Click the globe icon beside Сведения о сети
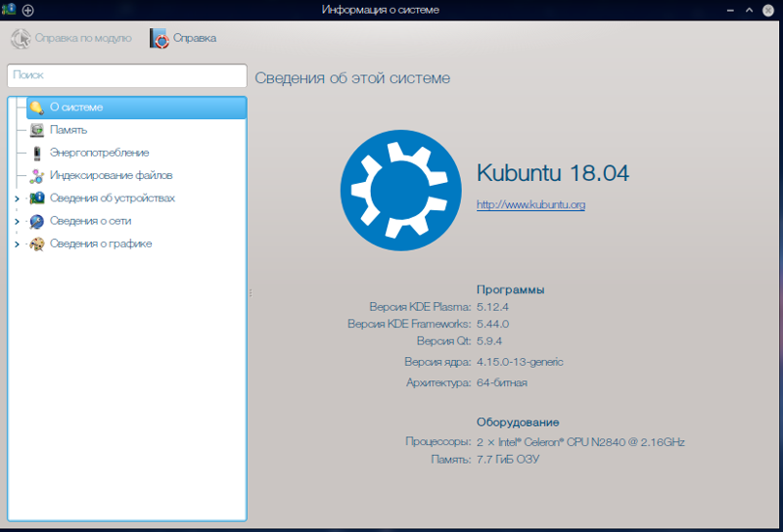This screenshot has height=532, width=783. 36,221
